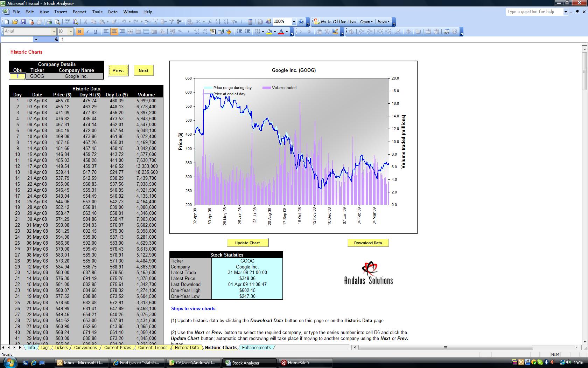Image resolution: width=588 pixels, height=368 pixels.
Task: Click the Save floppy disk icon
Action: (x=23, y=22)
